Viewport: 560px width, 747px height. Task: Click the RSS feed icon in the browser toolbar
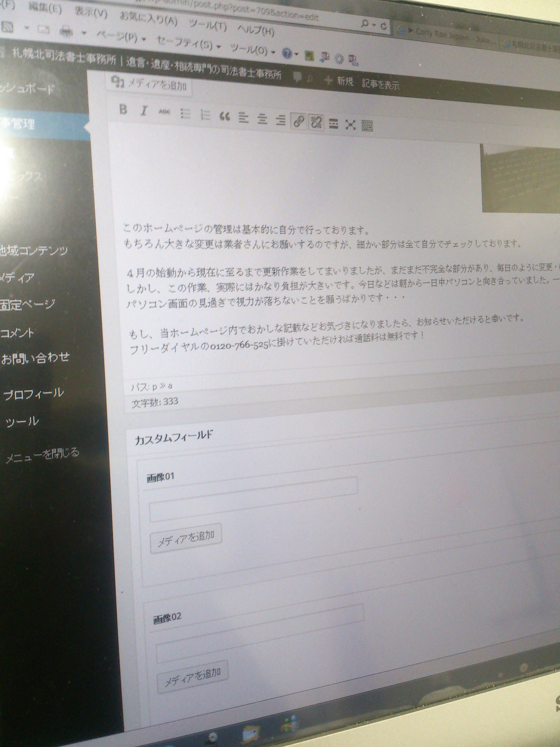pos(7,26)
